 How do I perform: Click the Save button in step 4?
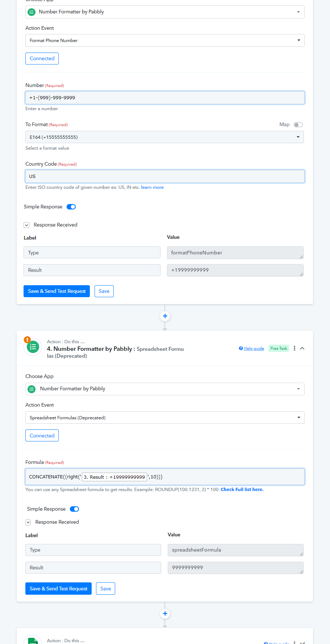[105, 589]
